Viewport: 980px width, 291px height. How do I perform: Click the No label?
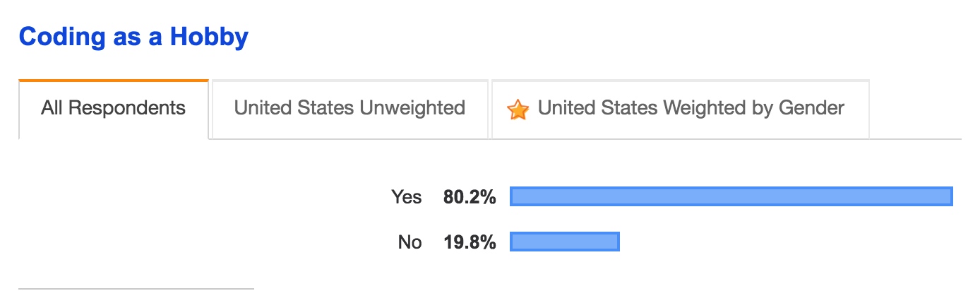click(410, 242)
